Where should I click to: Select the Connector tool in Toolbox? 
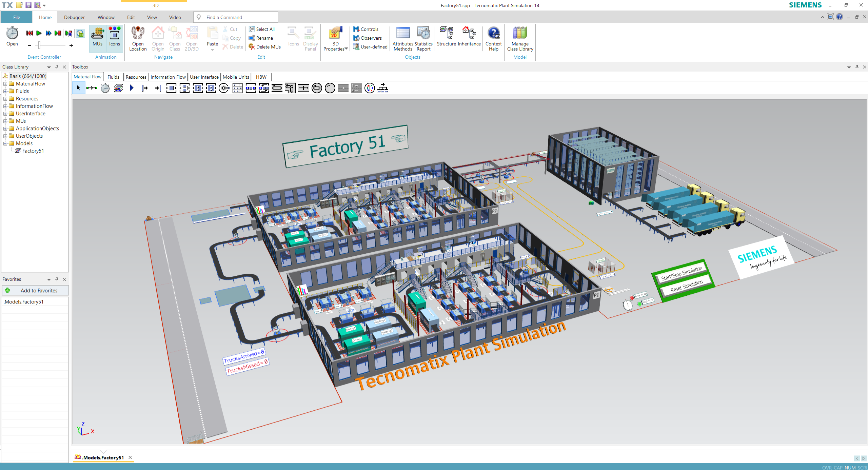click(x=92, y=88)
